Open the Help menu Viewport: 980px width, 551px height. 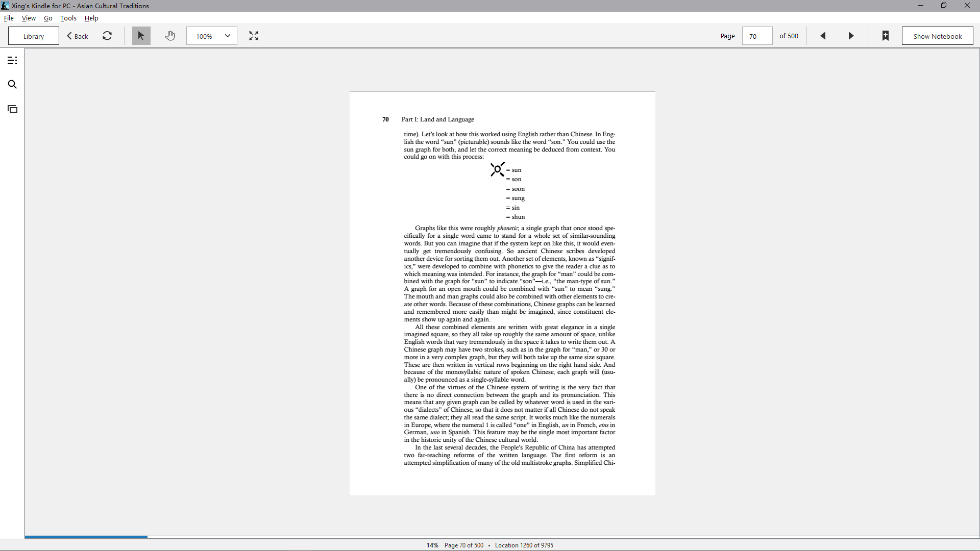pyautogui.click(x=91, y=18)
